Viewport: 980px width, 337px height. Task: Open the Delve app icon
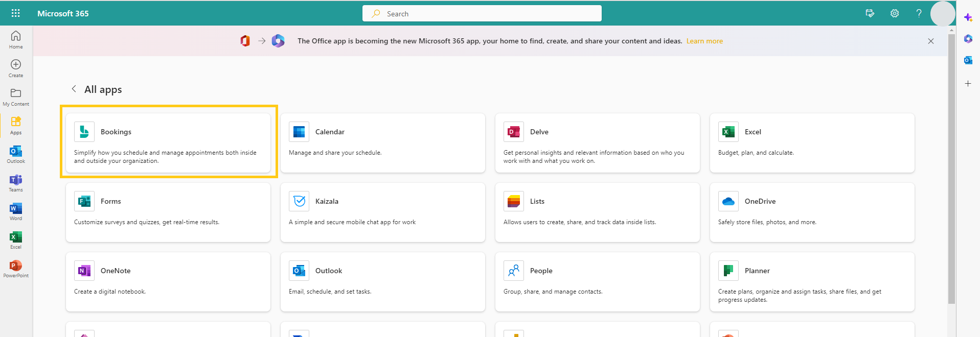point(513,132)
